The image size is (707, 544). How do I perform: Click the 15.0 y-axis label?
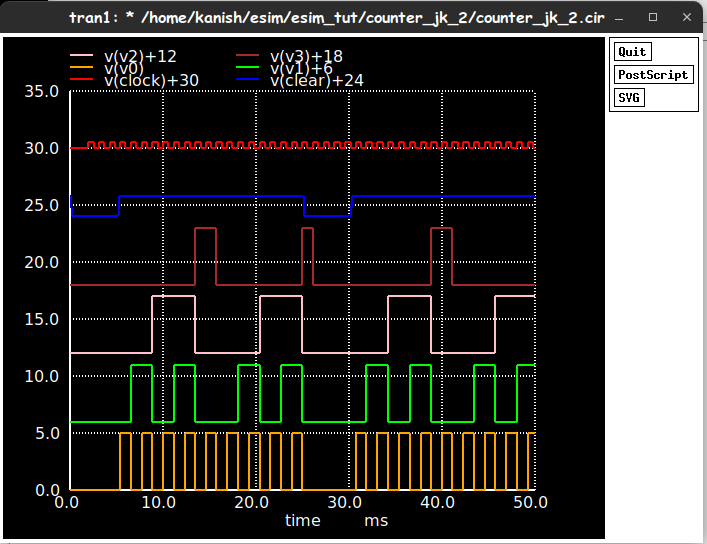pyautogui.click(x=41, y=319)
